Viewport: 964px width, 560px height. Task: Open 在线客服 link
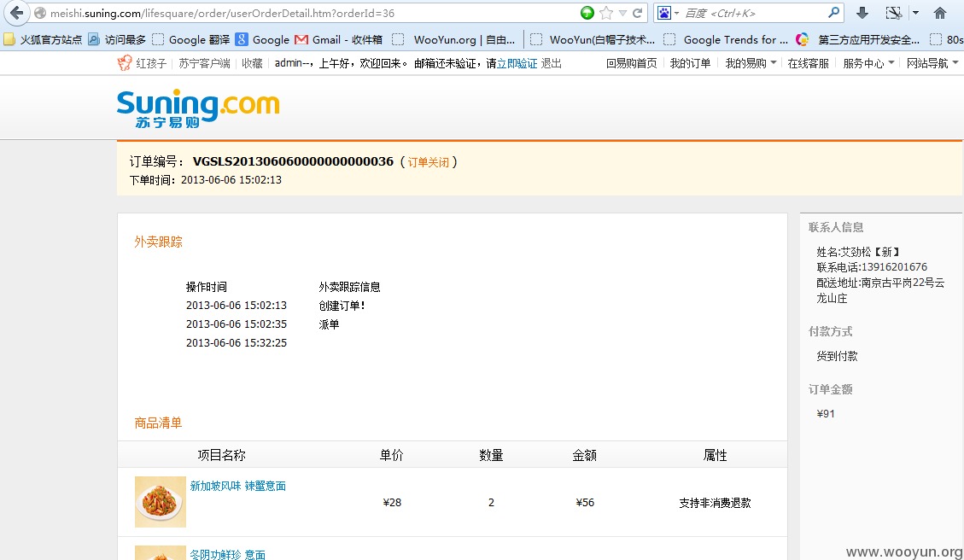(x=808, y=63)
